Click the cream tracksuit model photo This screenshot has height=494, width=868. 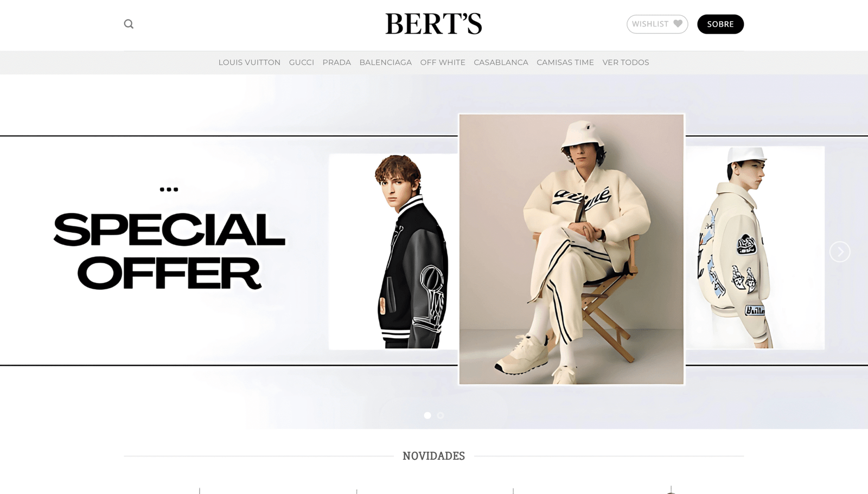coord(571,249)
